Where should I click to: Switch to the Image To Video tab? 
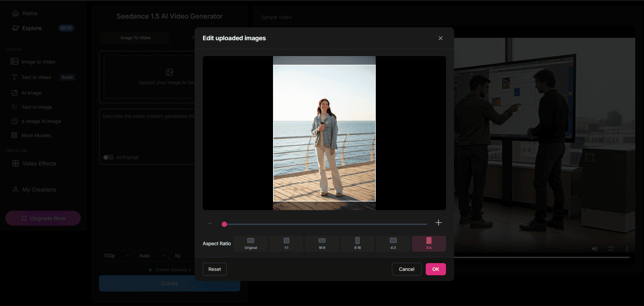134,37
